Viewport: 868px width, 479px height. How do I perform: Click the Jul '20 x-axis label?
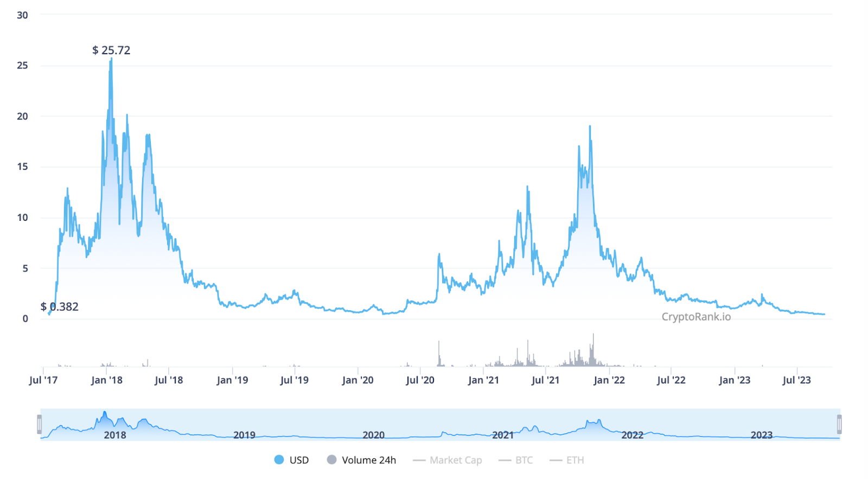(420, 380)
